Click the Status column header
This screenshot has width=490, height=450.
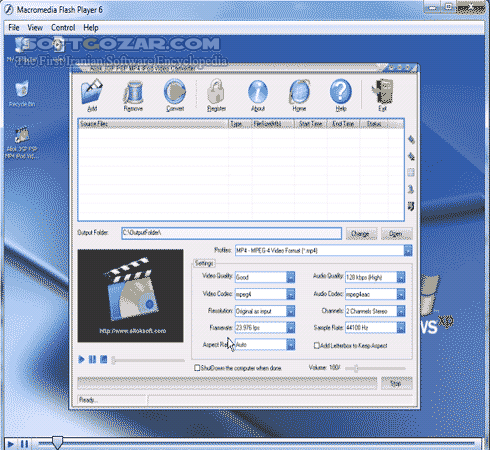pos(374,124)
